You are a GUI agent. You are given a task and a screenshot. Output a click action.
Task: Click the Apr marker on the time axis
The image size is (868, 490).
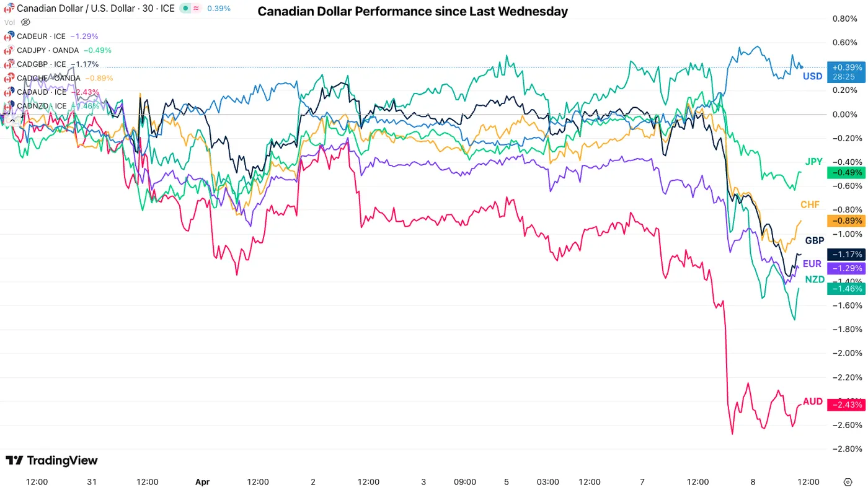point(202,482)
